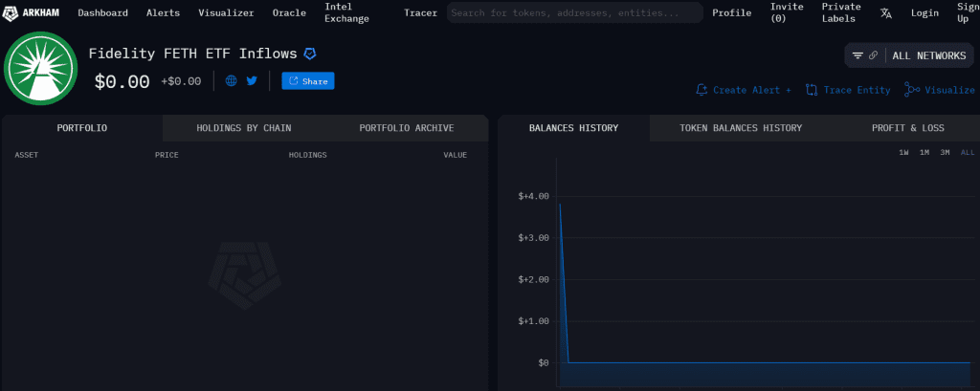Click the PRICE column header
This screenshot has height=391, width=980.
click(x=167, y=155)
